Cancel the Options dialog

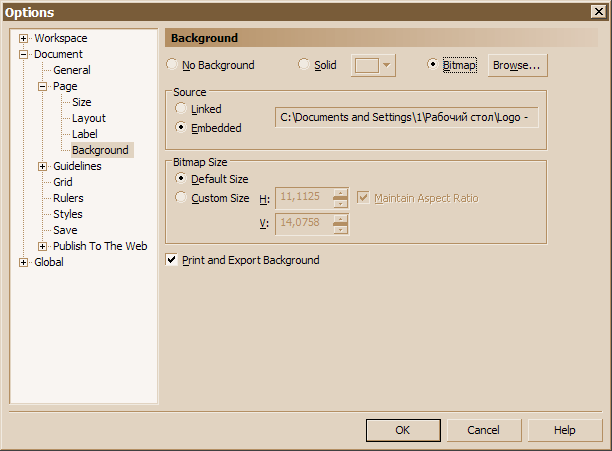(x=484, y=430)
